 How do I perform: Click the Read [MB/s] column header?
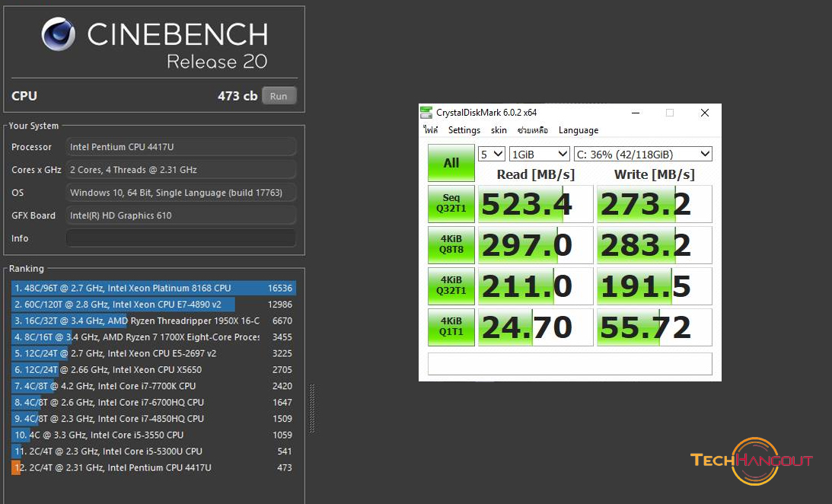[x=535, y=174]
